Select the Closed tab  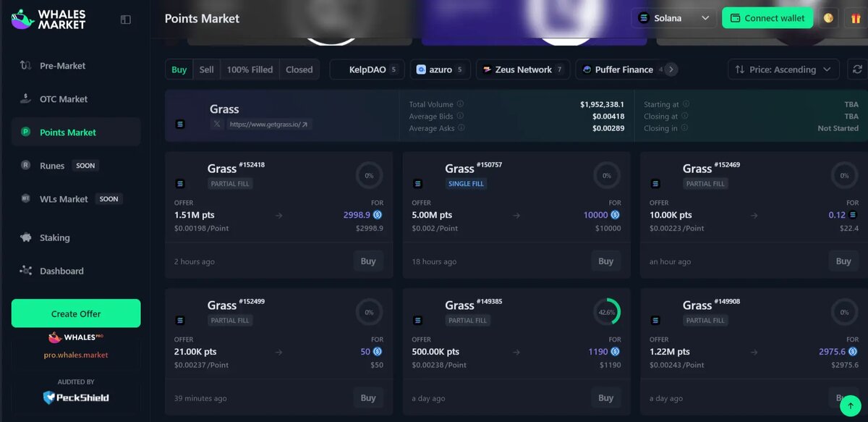[299, 69]
